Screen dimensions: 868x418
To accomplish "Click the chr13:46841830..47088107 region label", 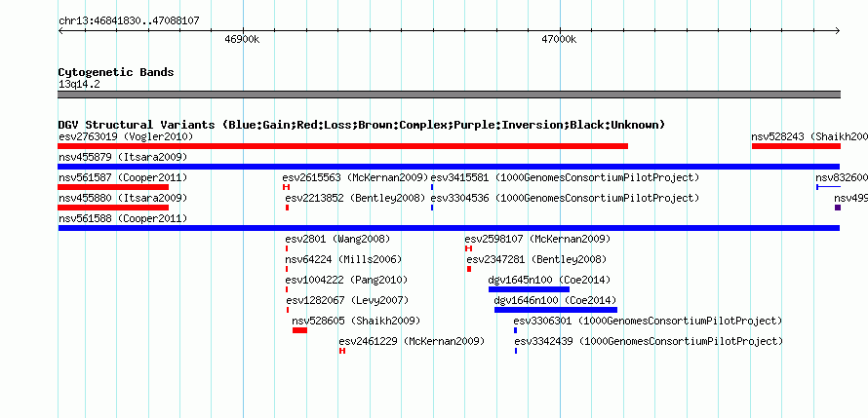I will pyautogui.click(x=129, y=21).
